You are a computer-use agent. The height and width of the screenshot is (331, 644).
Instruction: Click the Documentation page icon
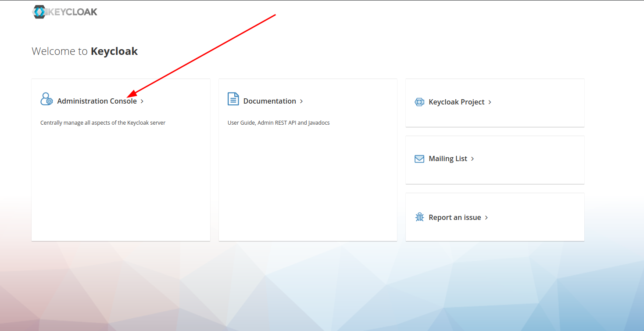click(233, 99)
